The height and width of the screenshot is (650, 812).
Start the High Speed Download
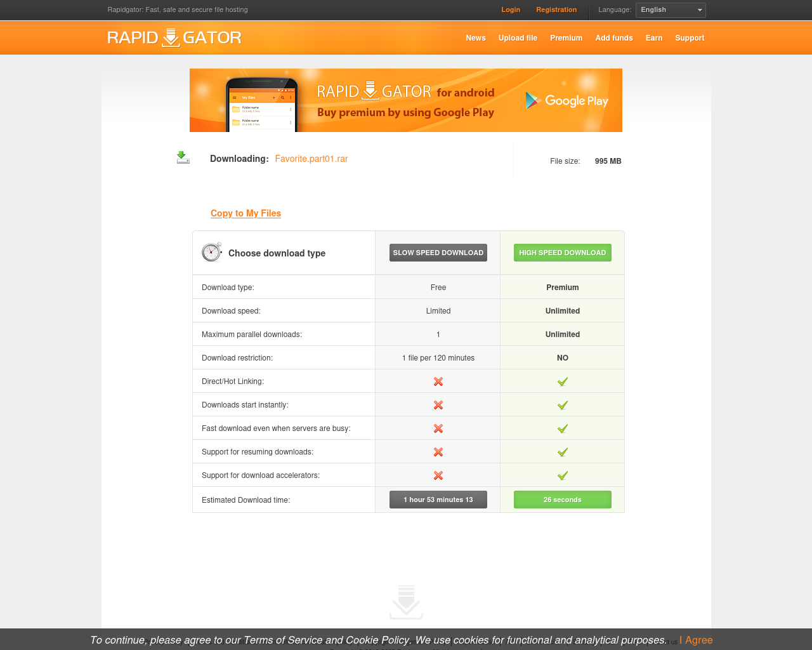(x=563, y=253)
